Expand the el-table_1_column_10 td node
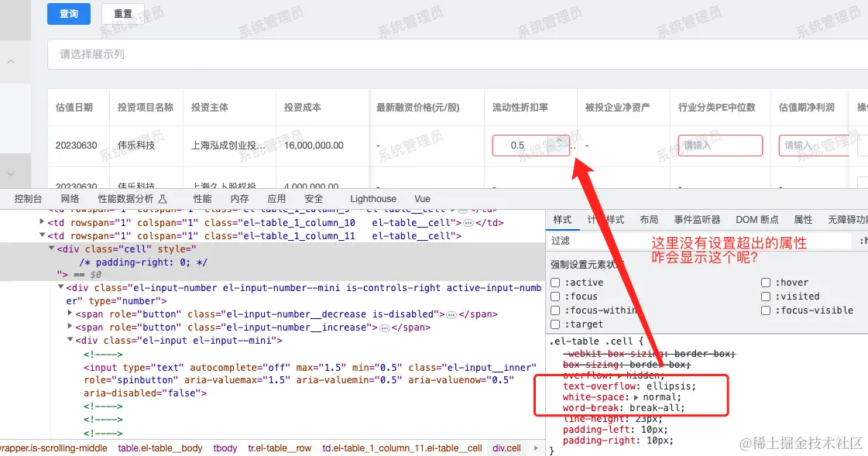This screenshot has width=868, height=456. click(42, 222)
